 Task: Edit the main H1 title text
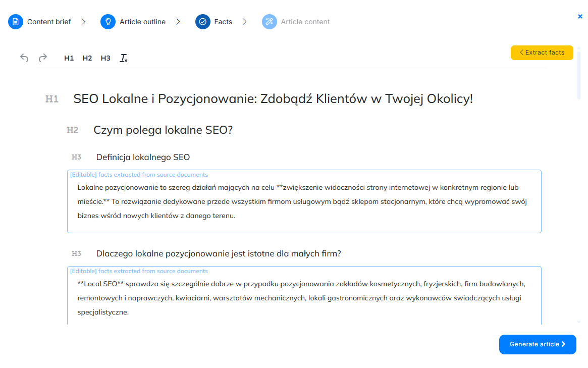[273, 99]
